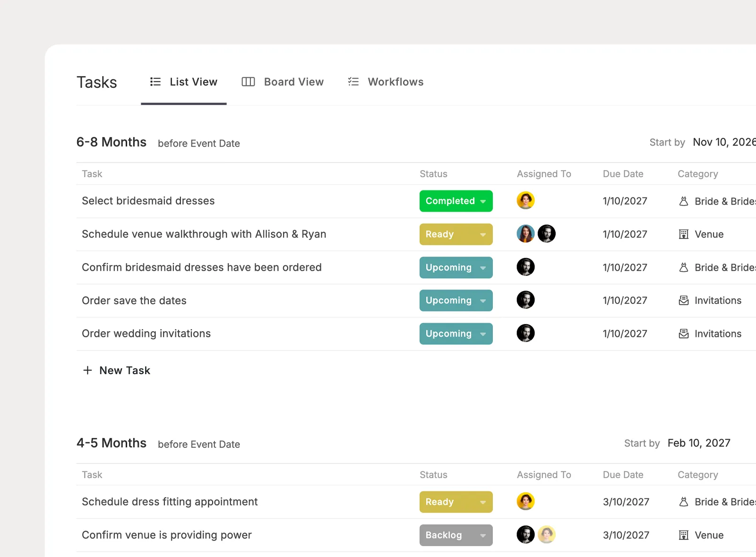Click the List View icon
The image size is (756, 557).
155,82
